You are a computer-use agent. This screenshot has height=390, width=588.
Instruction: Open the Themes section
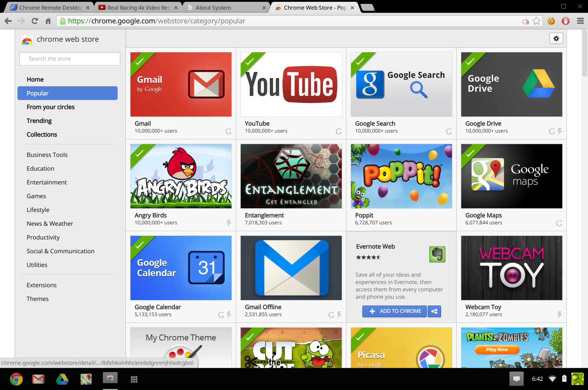(37, 299)
